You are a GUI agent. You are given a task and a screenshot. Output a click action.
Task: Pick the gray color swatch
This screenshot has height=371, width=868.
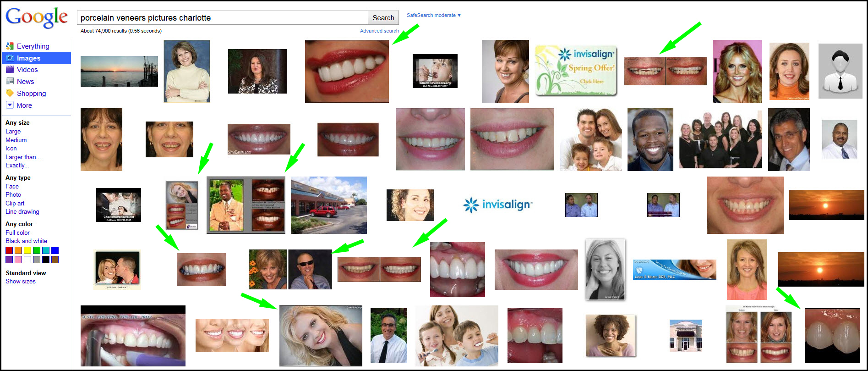point(37,260)
